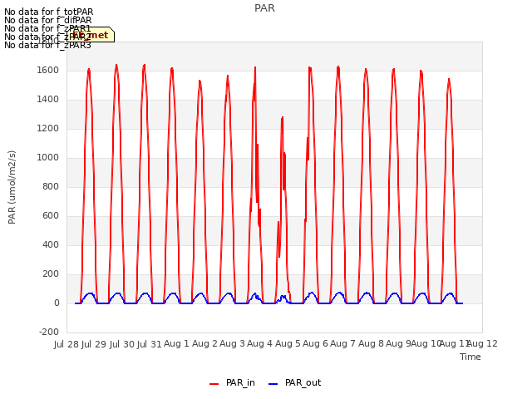
Task: Click the 400 y-axis tick label
Action: click(x=51, y=244)
